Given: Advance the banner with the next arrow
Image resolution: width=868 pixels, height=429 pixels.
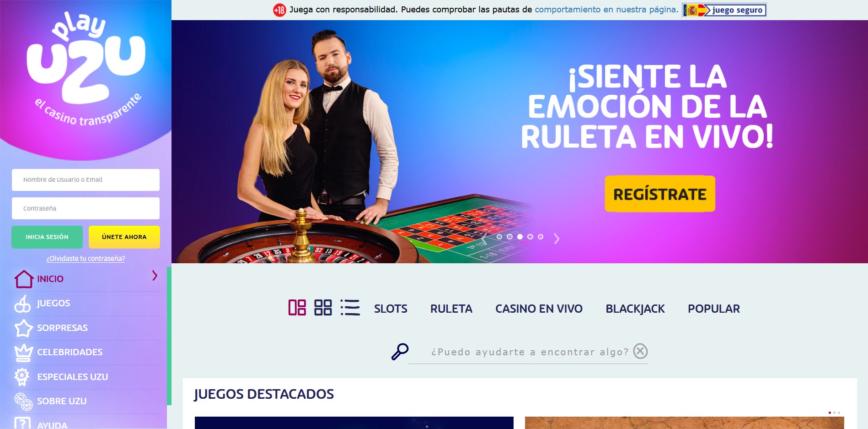Looking at the screenshot, I should [x=557, y=239].
